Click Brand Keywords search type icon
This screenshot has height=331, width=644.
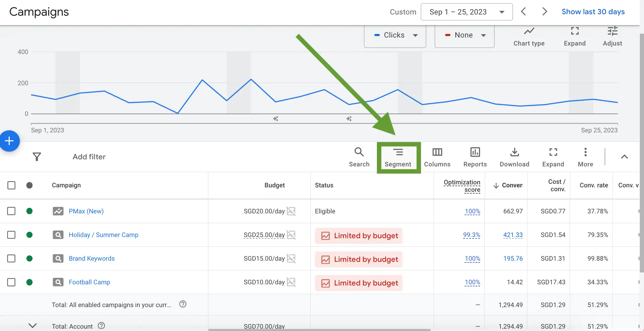(x=58, y=258)
